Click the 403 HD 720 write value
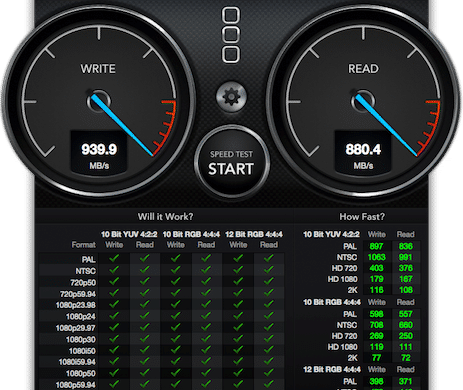Screen dimensions: 463x390 [x=376, y=268]
